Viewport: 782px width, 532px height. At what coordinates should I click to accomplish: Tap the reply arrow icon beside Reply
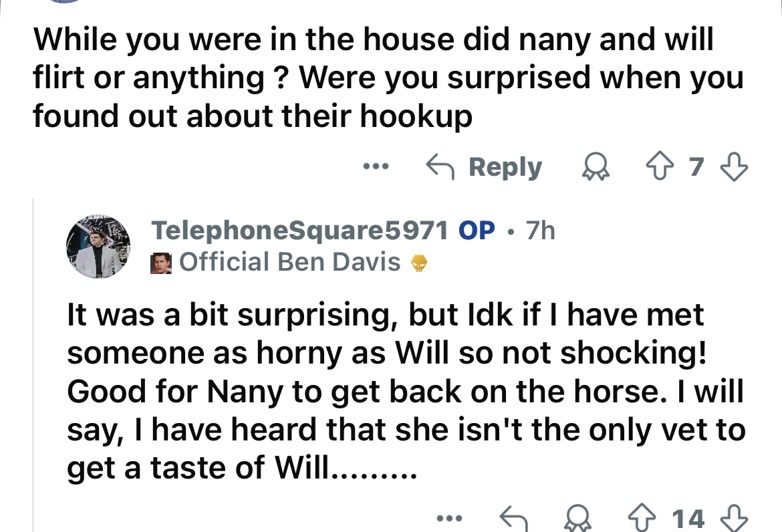(440, 166)
